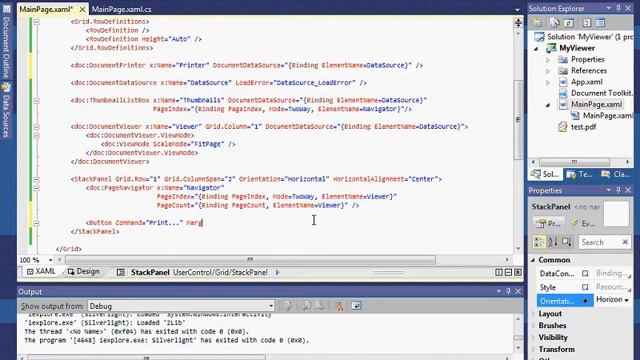The width and height of the screenshot is (640, 360).
Task: Click the Find Message in Code output icon
Action: 288,306
